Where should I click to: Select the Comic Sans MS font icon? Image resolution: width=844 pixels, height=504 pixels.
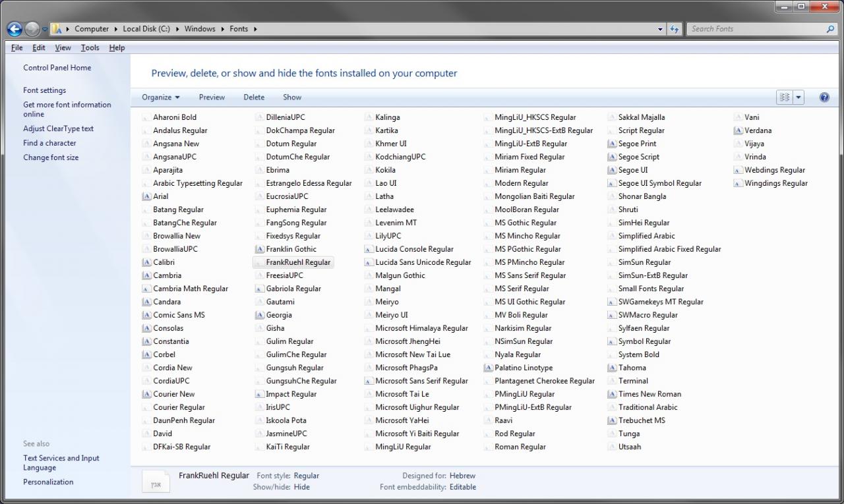tap(146, 315)
